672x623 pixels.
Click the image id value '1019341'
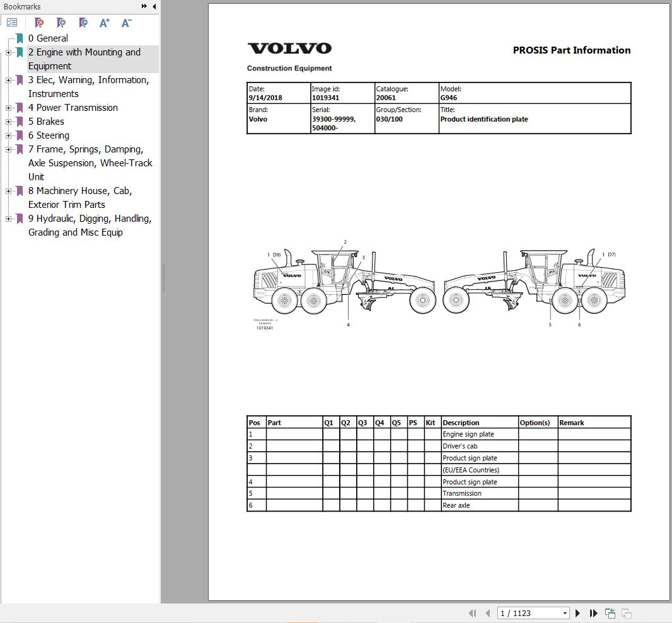pos(325,98)
